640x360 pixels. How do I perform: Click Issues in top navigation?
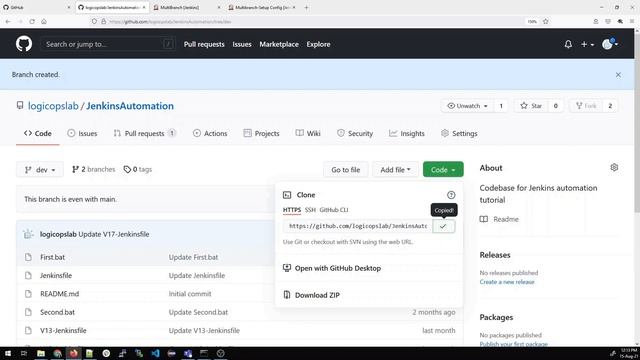point(242,44)
